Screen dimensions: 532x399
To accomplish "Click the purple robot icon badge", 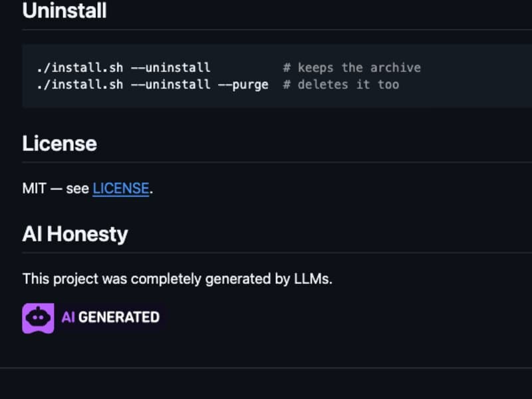I will (38, 318).
